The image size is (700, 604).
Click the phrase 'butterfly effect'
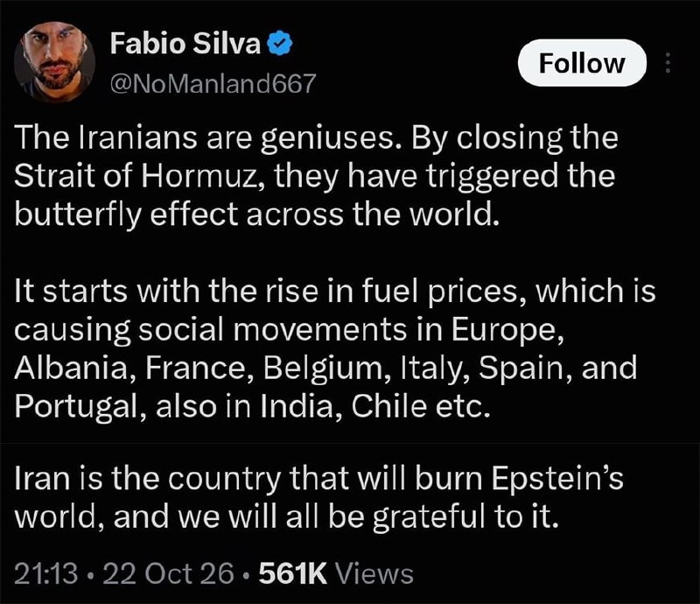pos(125,214)
